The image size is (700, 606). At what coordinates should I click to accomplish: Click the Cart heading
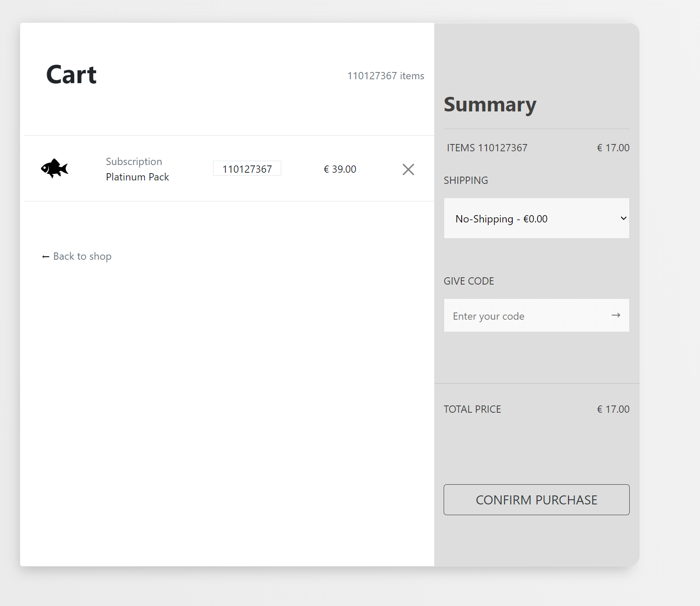coord(71,75)
